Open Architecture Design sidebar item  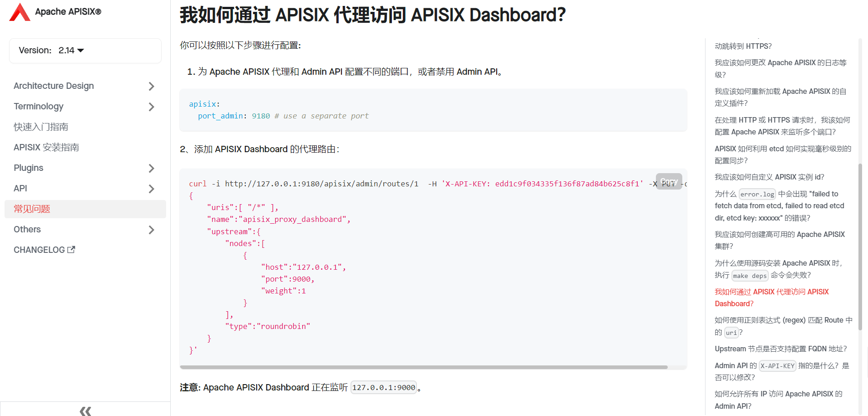coord(54,86)
